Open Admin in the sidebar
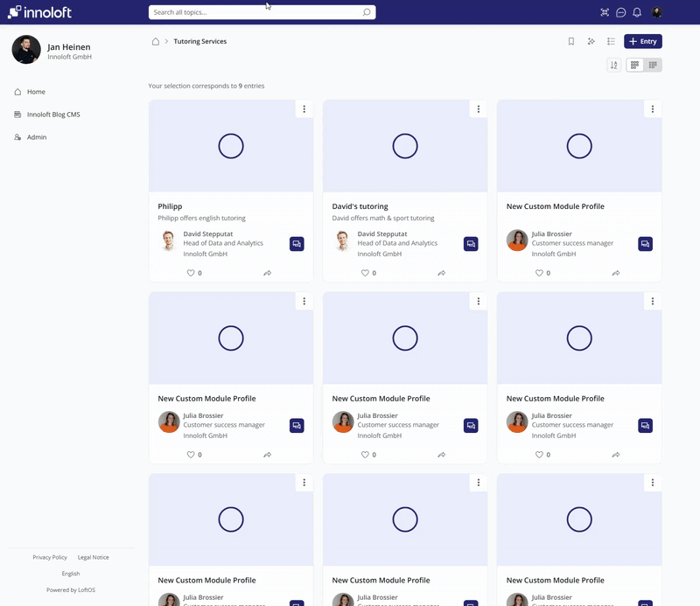This screenshot has height=606, width=700. tap(37, 137)
